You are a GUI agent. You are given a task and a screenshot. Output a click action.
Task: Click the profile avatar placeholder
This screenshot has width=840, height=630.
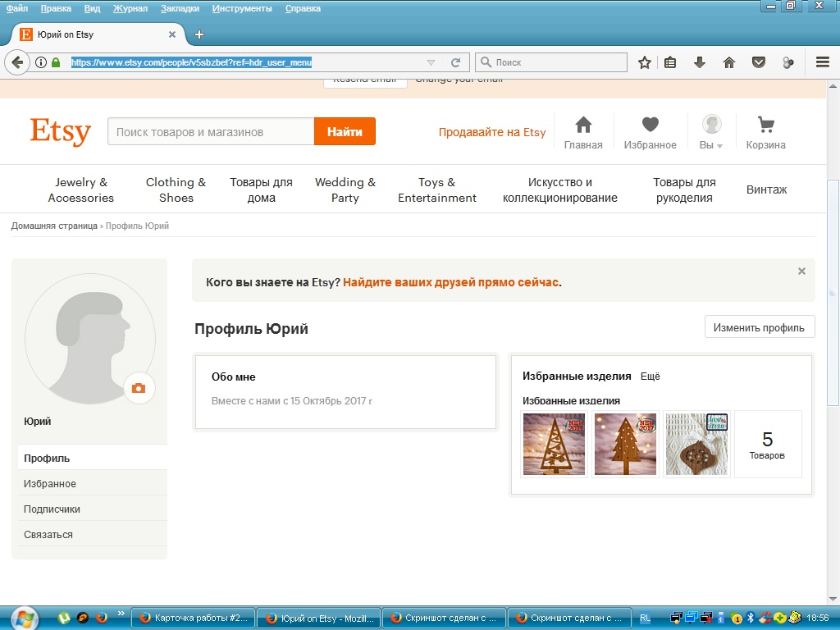90,339
